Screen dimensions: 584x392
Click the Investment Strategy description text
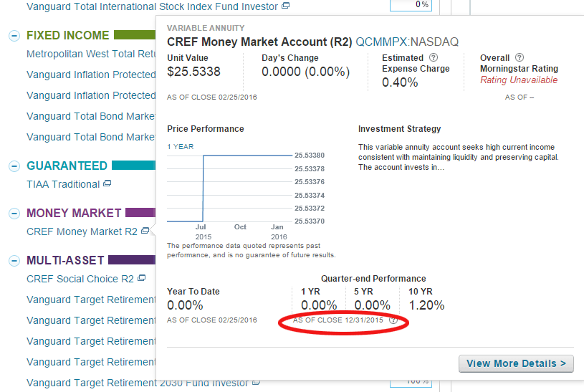pos(459,157)
